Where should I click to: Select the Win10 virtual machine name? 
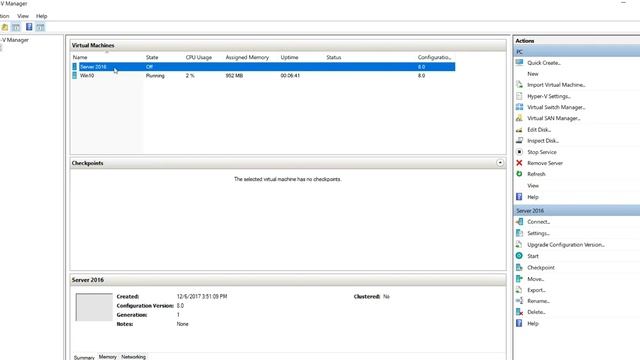pos(87,76)
